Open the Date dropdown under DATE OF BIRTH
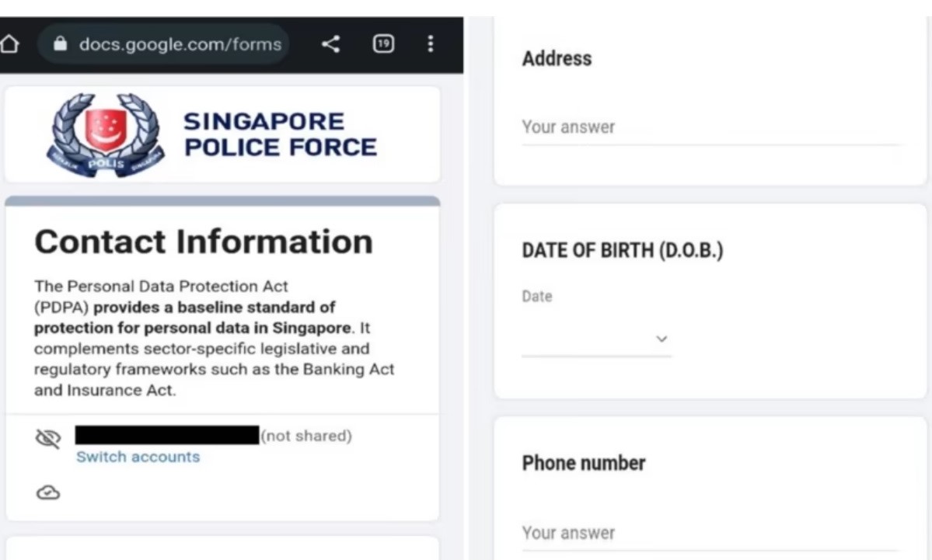Viewport: 932px width, 560px height. pyautogui.click(x=596, y=339)
